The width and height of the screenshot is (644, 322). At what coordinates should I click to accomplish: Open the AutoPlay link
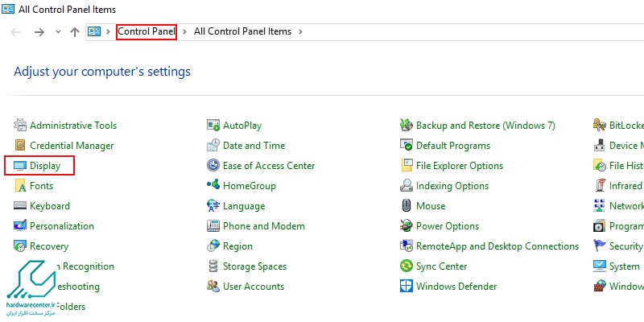[x=242, y=126]
